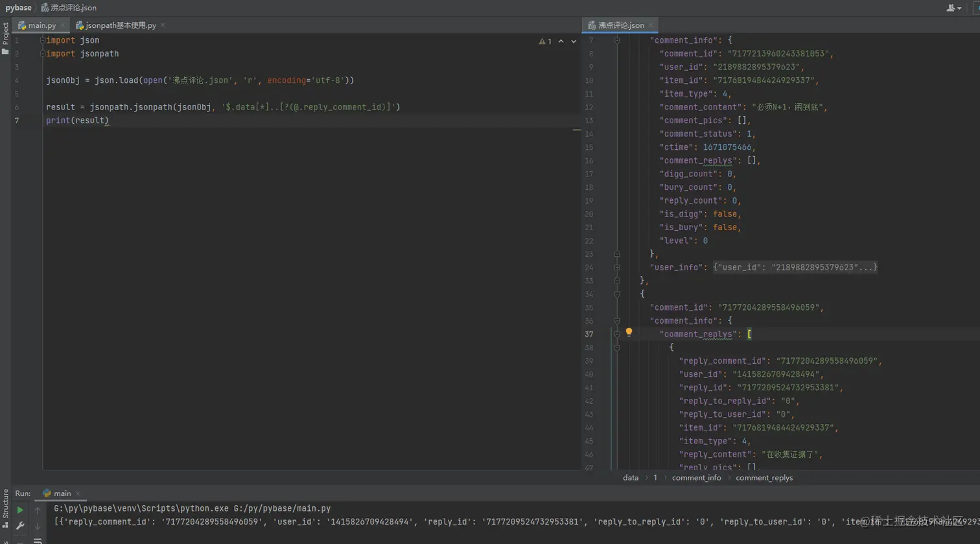Click the comment_info breadcrumb segment
Screen dimensions: 980x544
(696, 478)
